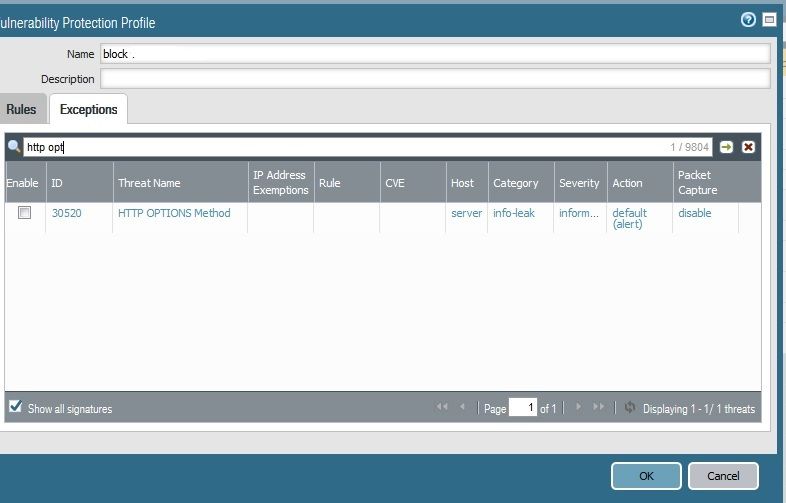
Task: Select the Exceptions tab
Action: [88, 109]
